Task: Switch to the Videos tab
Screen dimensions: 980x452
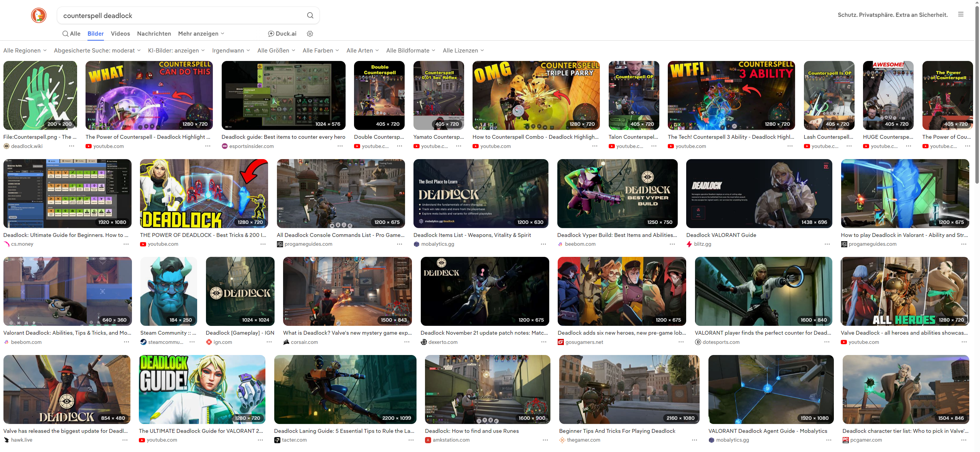Action: pos(120,34)
